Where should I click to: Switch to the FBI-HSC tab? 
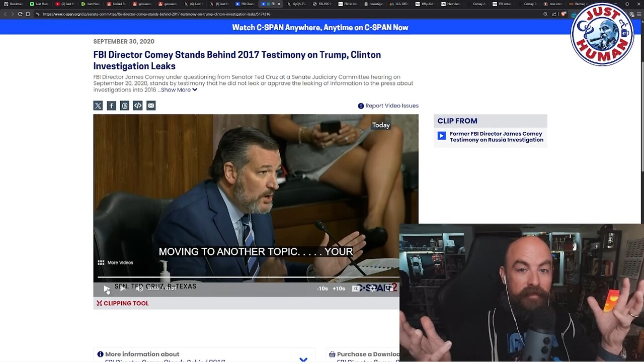(x=322, y=4)
